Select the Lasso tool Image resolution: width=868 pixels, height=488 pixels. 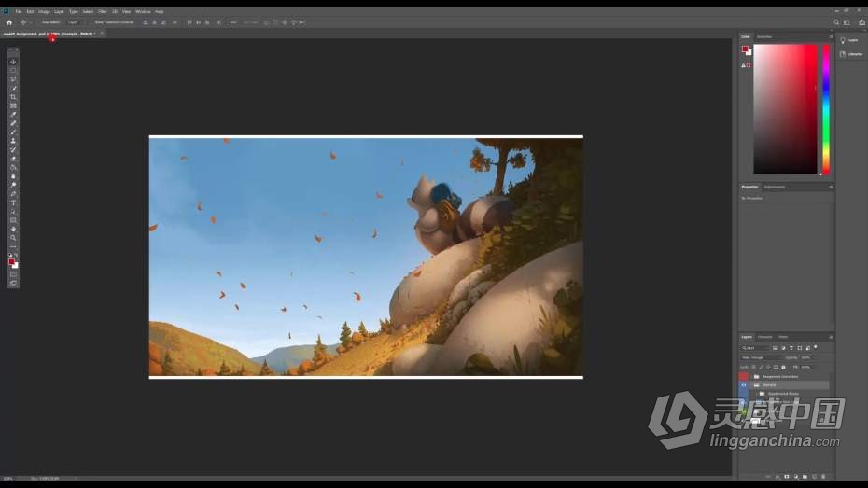(x=13, y=79)
